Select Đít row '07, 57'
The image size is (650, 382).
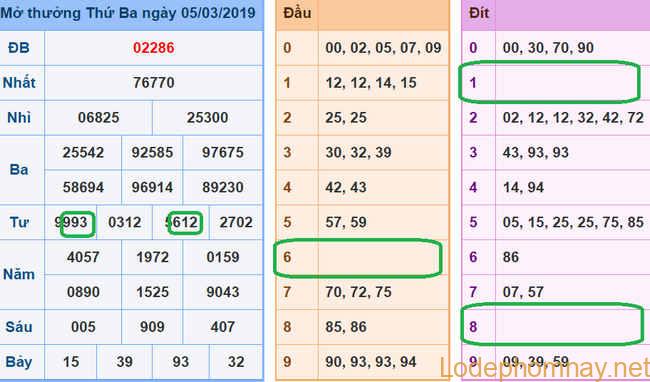point(524,292)
